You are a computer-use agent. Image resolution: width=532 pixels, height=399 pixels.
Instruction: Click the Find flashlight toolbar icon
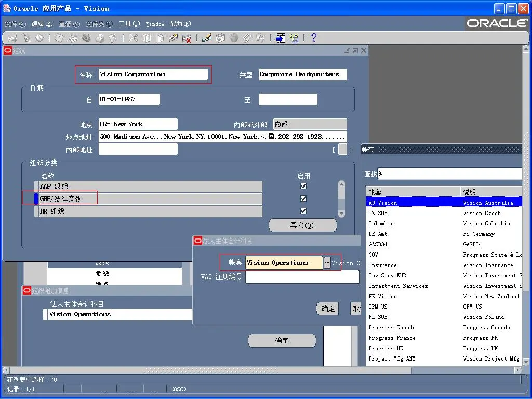[25, 38]
